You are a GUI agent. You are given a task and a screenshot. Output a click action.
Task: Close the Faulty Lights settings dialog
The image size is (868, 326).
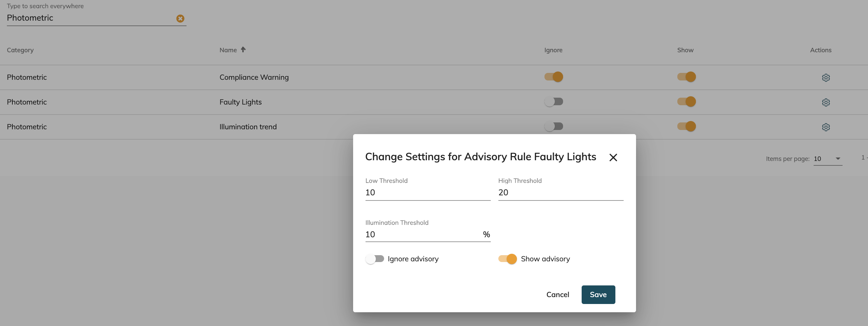pos(613,157)
